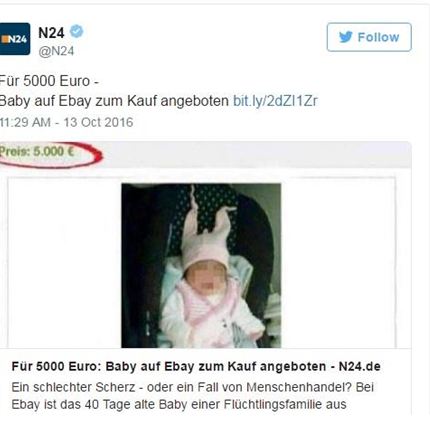
Task: Follow the N24 account
Action: [x=369, y=37]
